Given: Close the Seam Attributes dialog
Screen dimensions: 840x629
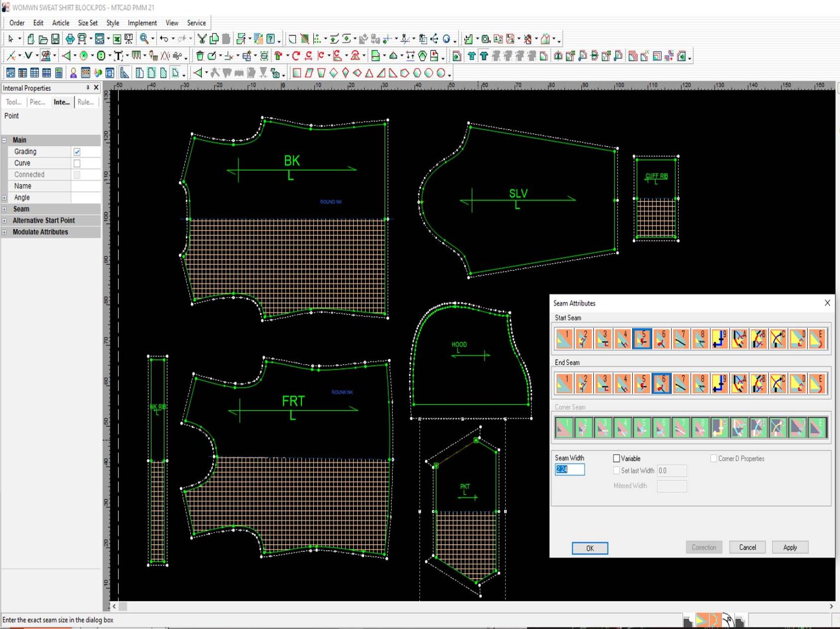Looking at the screenshot, I should [x=827, y=302].
